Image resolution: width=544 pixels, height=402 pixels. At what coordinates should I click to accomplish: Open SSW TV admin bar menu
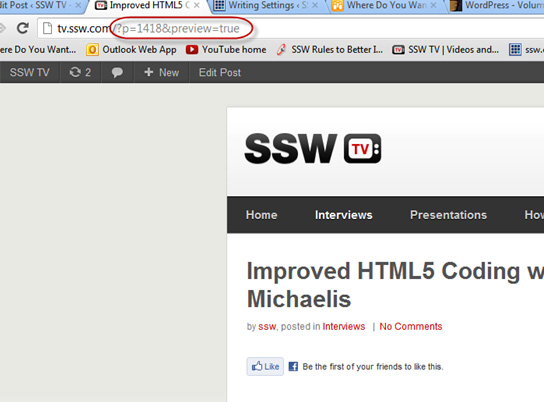point(29,72)
